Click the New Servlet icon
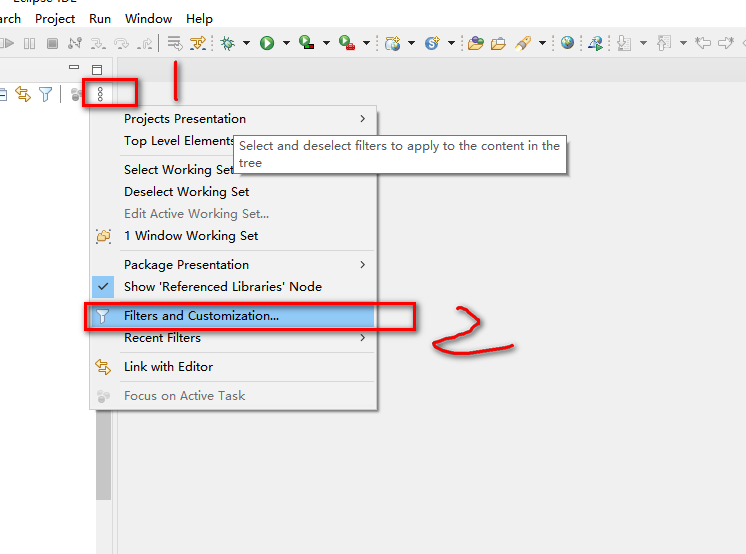 [x=432, y=43]
